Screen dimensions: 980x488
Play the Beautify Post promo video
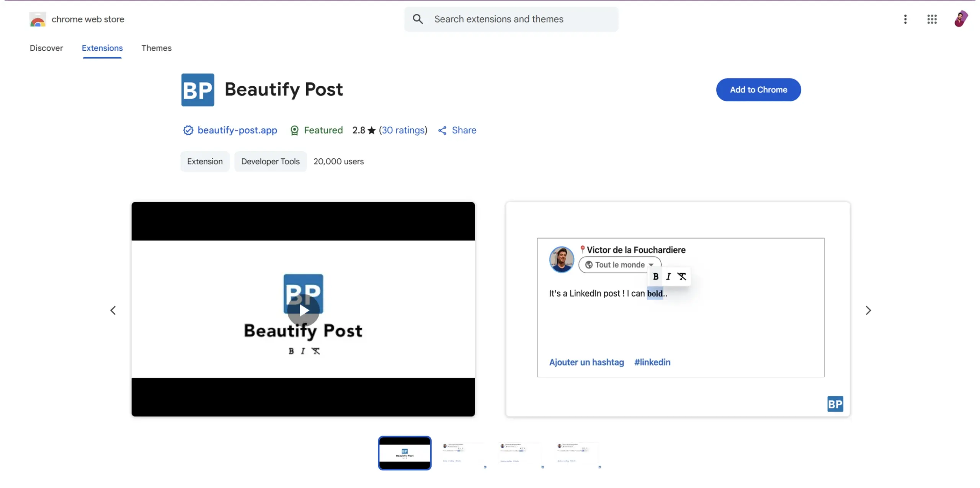pyautogui.click(x=303, y=310)
